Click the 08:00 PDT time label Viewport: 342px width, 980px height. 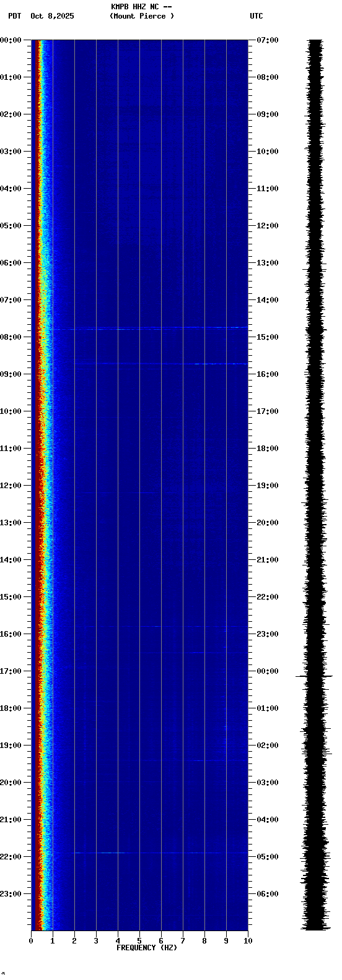(11, 337)
